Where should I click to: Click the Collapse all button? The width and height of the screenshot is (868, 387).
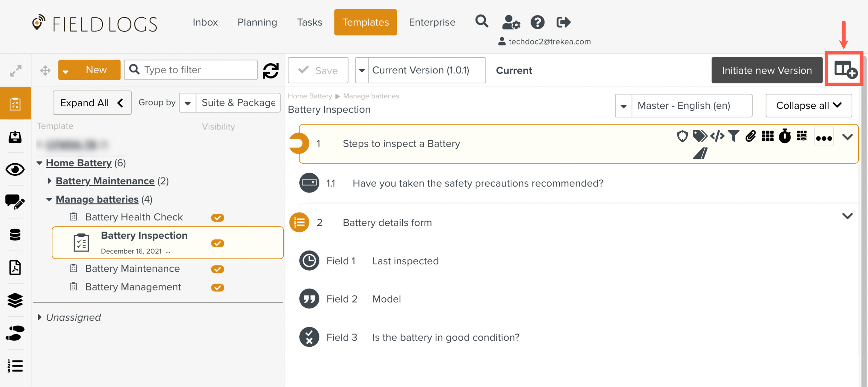tap(808, 106)
